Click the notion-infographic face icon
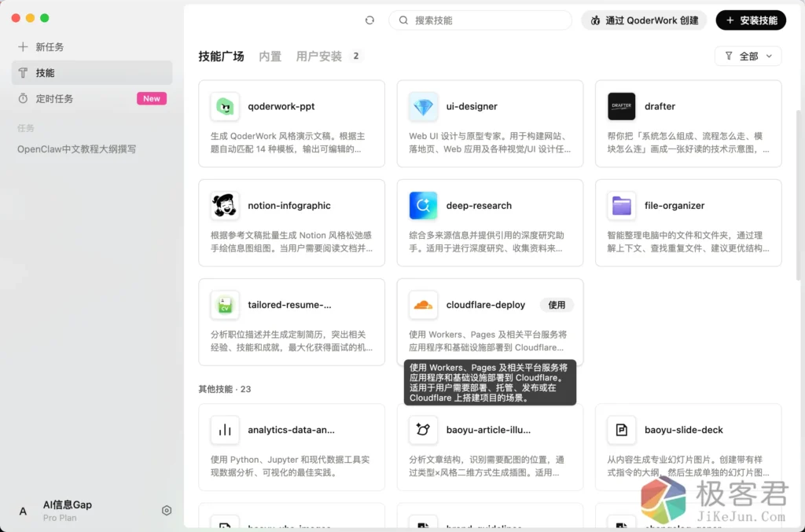805x532 pixels. (225, 206)
